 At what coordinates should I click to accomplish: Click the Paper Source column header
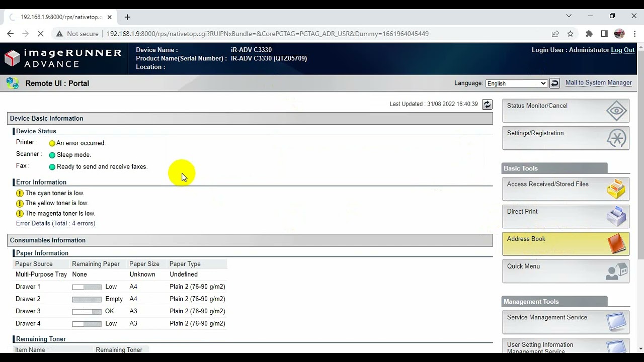[34, 264]
